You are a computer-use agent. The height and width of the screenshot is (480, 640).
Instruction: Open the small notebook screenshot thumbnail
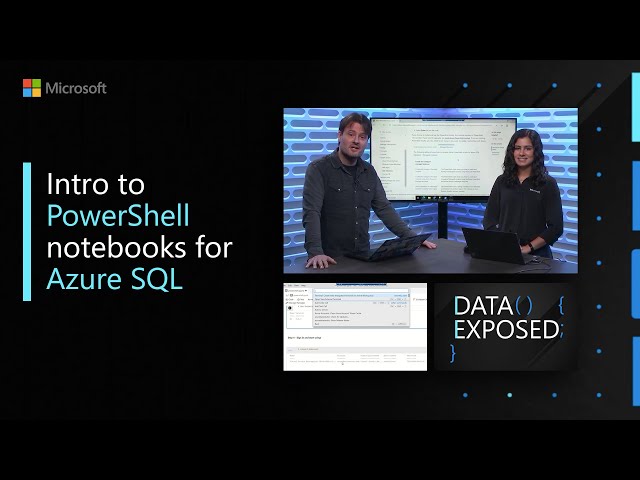click(355, 327)
